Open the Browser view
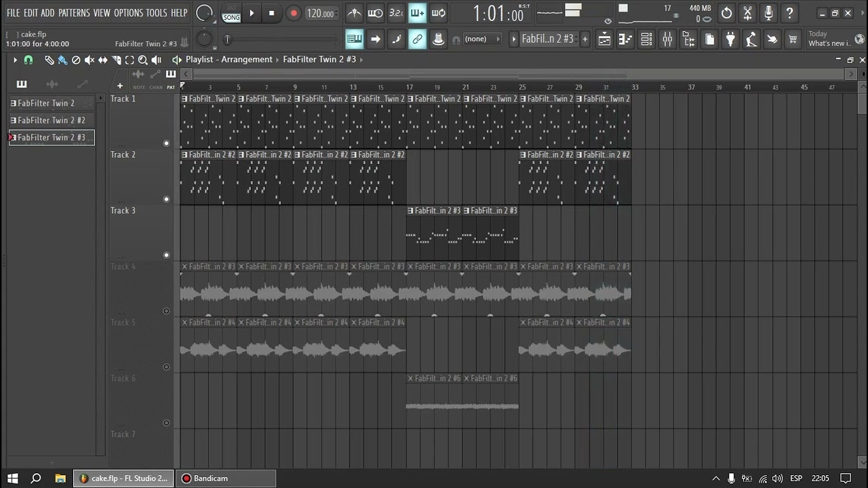Screen dimensions: 868x488 688,39
